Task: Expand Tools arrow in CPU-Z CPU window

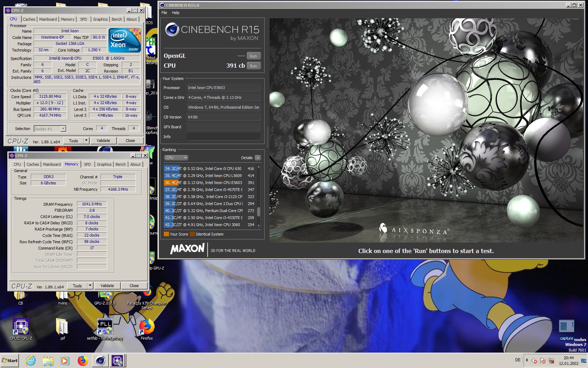Action: tap(86, 141)
